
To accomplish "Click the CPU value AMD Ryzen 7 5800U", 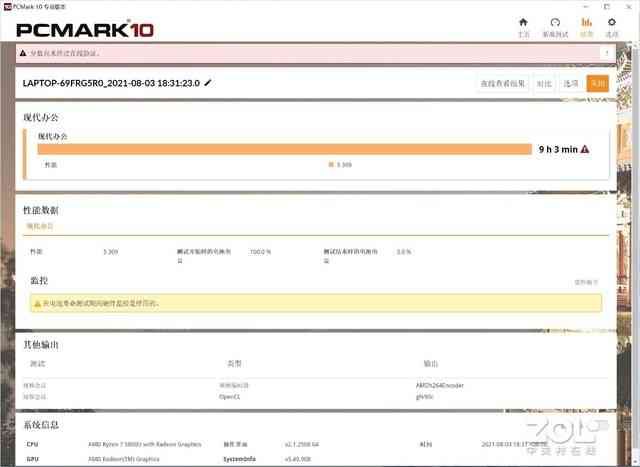I will [144, 444].
